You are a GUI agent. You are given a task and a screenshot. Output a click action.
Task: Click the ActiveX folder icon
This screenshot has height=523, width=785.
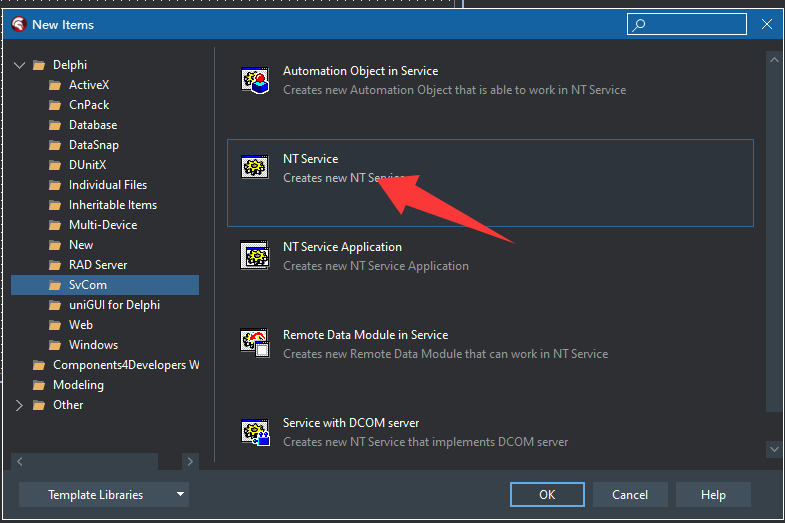55,85
